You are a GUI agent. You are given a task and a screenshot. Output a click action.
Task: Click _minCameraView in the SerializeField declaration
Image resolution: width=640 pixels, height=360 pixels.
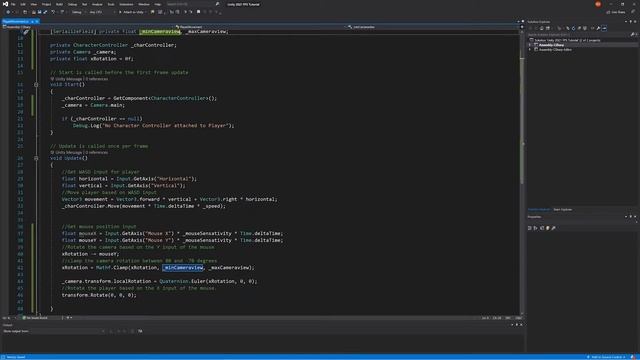(160, 31)
